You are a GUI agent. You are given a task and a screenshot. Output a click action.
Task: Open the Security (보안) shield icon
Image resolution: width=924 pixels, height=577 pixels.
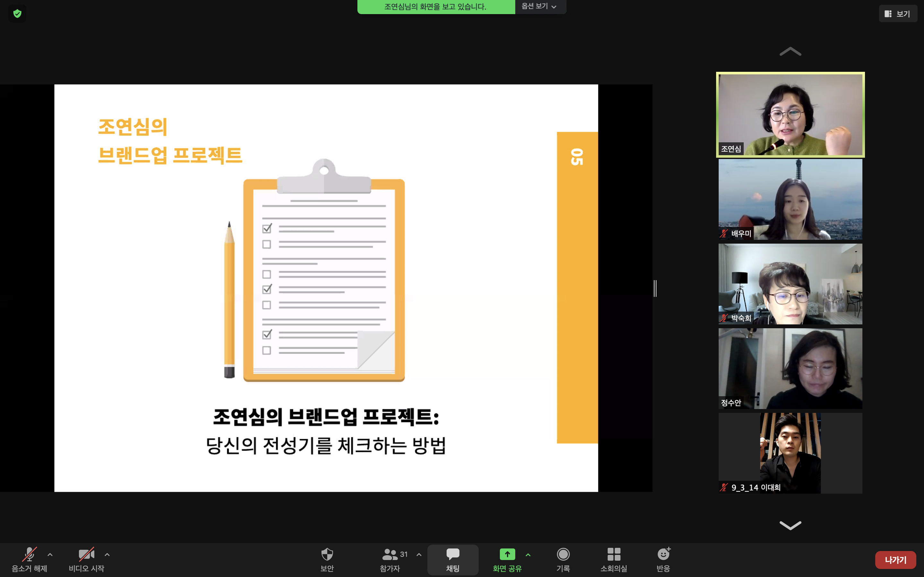tap(327, 555)
